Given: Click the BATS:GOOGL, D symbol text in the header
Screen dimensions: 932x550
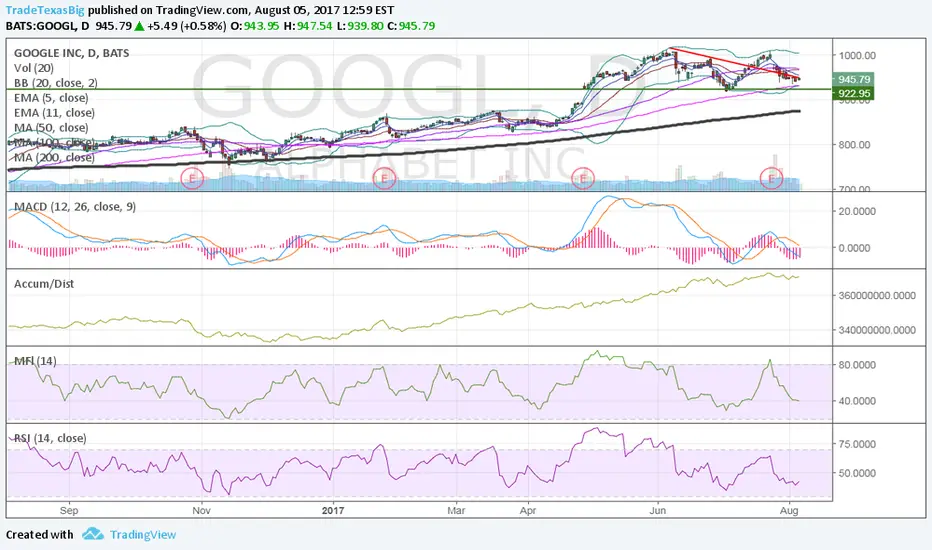Looking at the screenshot, I should (48, 26).
